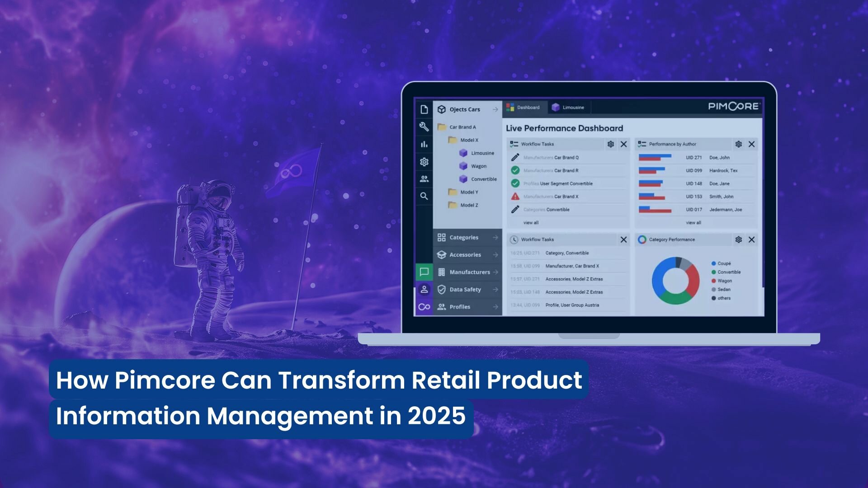The height and width of the screenshot is (488, 868).
Task: Click the infinity logo in sidebar bottom
Action: coord(424,307)
